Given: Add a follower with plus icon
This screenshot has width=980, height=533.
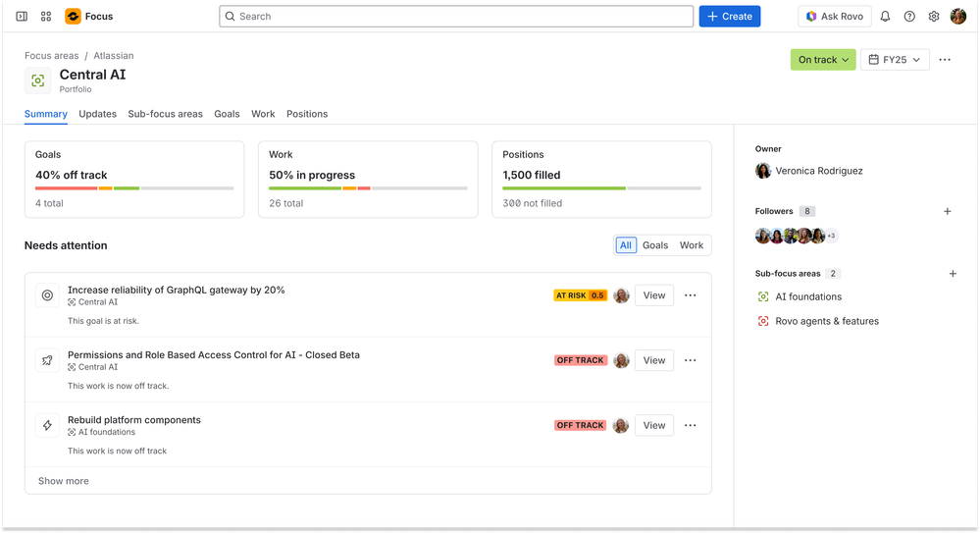Looking at the screenshot, I should tap(948, 211).
